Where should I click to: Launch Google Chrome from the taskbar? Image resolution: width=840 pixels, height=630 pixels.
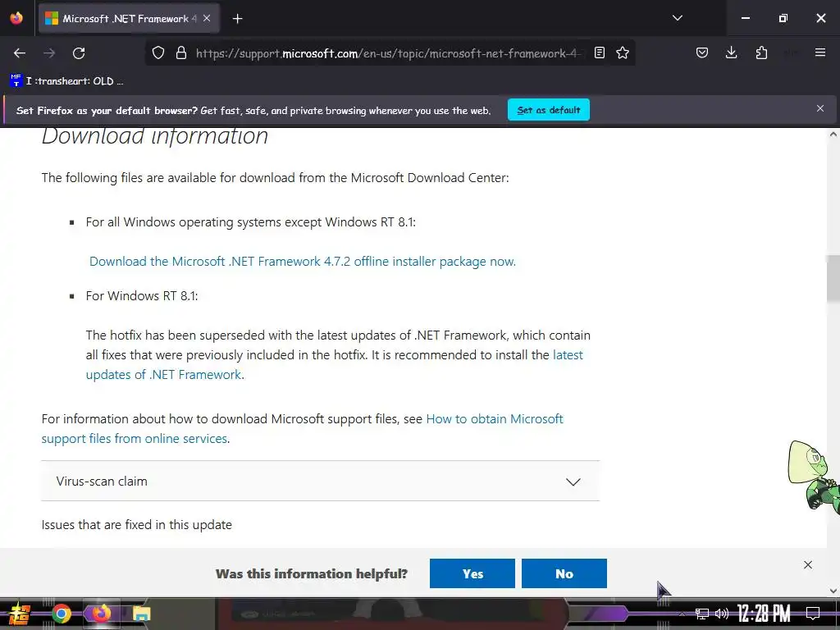(61, 614)
